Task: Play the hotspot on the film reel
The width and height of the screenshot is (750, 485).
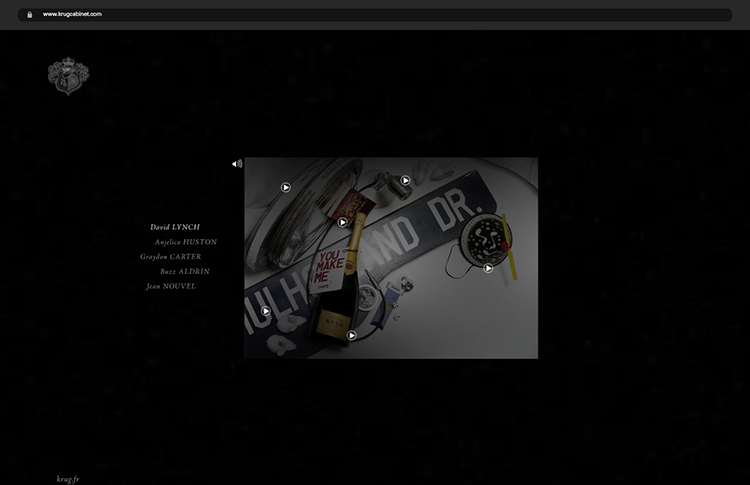Action: (x=286, y=187)
